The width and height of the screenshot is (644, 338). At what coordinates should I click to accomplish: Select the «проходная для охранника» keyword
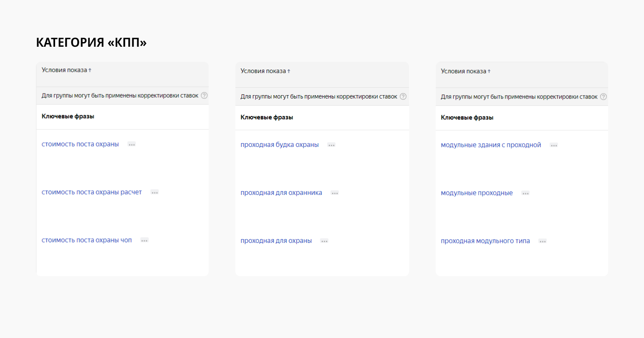tap(281, 193)
